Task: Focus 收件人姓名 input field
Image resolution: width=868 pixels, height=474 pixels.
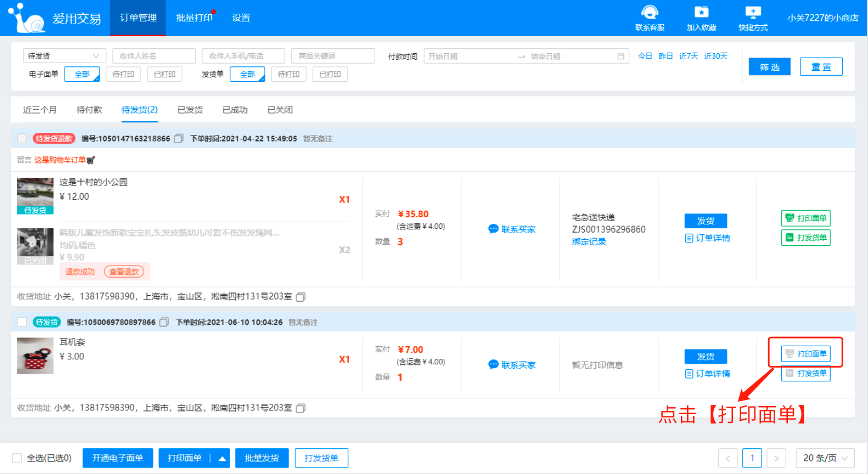Action: tap(154, 56)
